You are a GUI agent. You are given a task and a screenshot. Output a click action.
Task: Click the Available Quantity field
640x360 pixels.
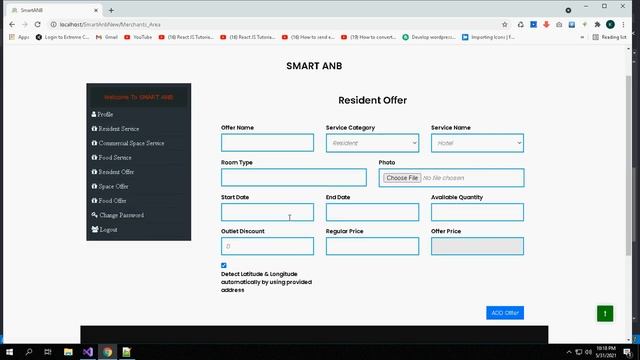(x=477, y=212)
